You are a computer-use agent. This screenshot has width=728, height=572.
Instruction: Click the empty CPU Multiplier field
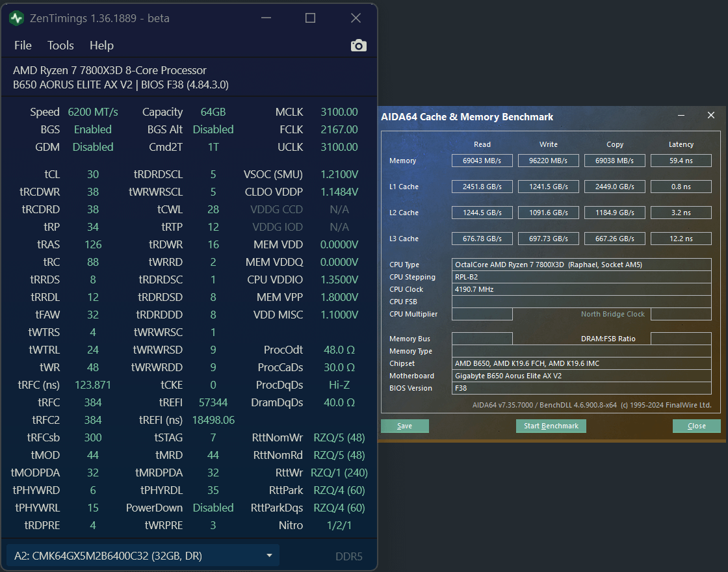(482, 315)
